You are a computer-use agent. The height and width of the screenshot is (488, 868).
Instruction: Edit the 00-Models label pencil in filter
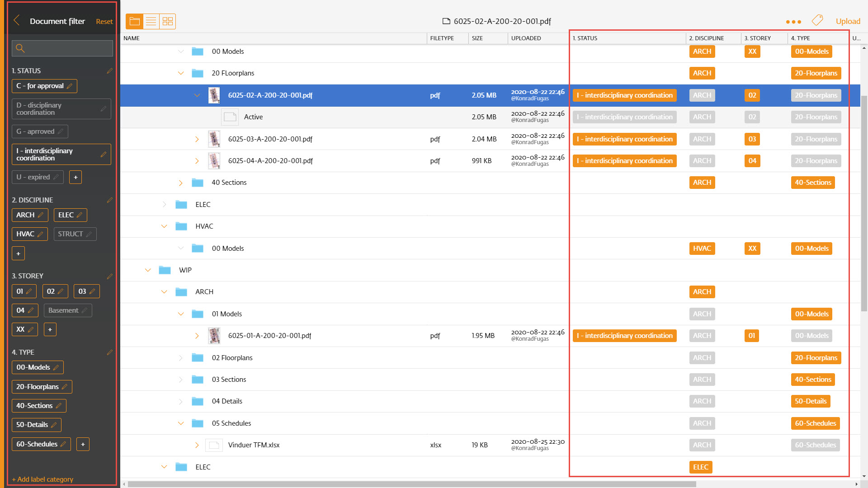click(56, 367)
